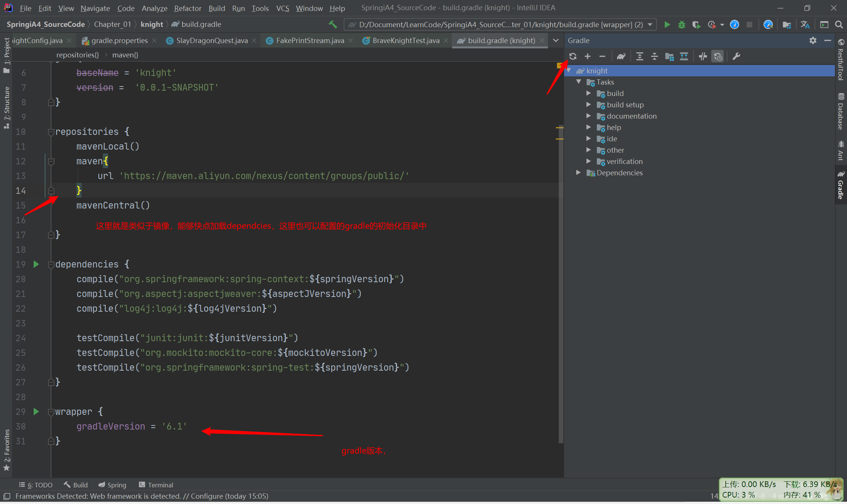Reload all Gradle projects

[x=573, y=57]
